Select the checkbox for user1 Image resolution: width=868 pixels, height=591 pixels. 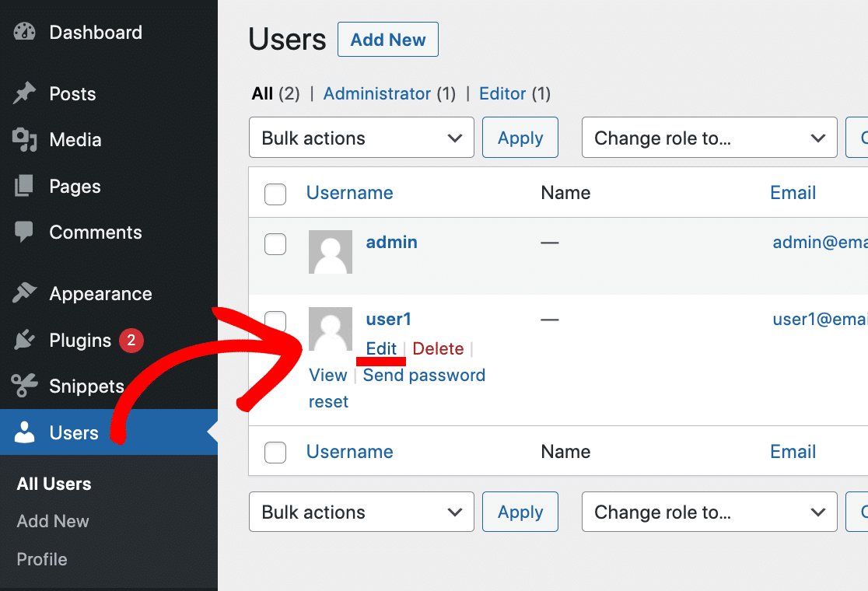point(275,319)
